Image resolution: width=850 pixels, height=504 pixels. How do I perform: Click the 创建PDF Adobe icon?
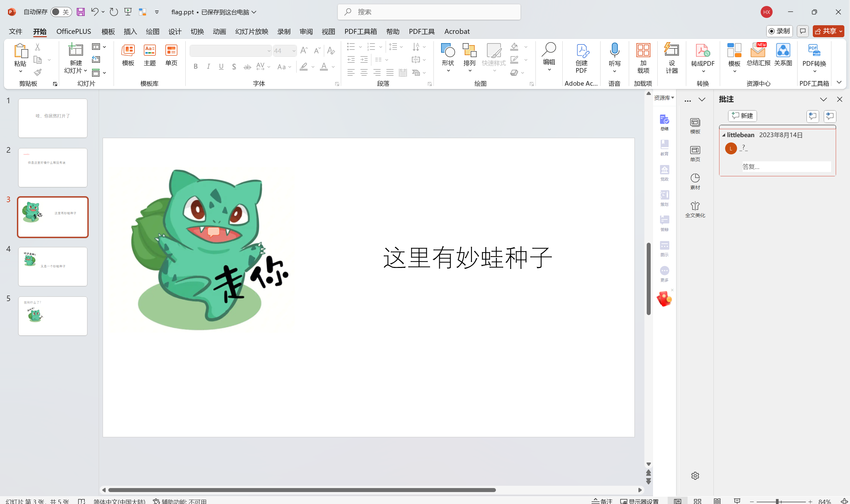click(581, 58)
